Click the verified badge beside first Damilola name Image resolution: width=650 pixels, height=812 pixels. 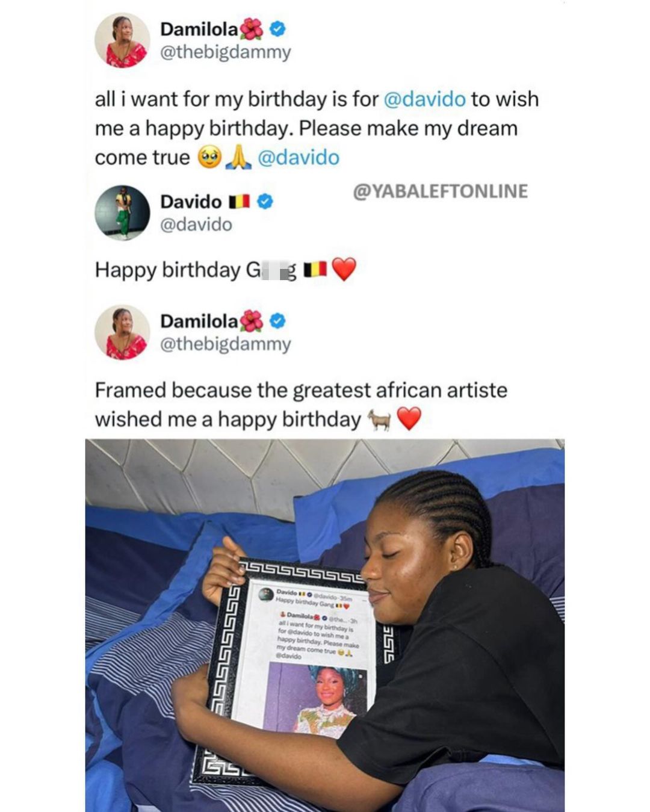click(x=277, y=28)
